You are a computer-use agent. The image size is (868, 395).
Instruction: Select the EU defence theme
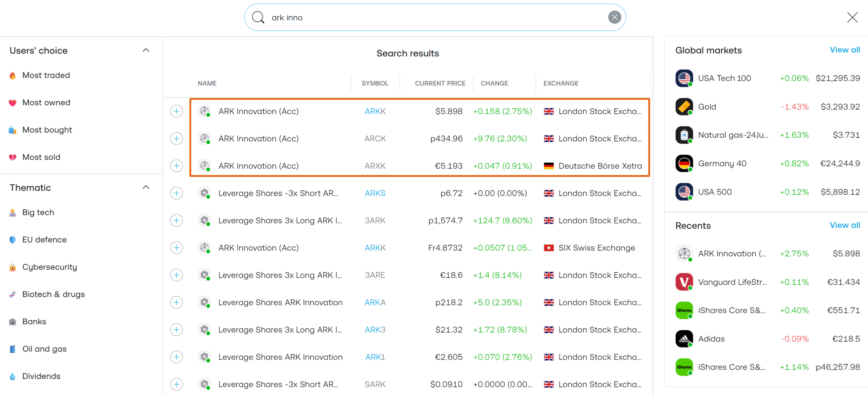click(x=44, y=240)
